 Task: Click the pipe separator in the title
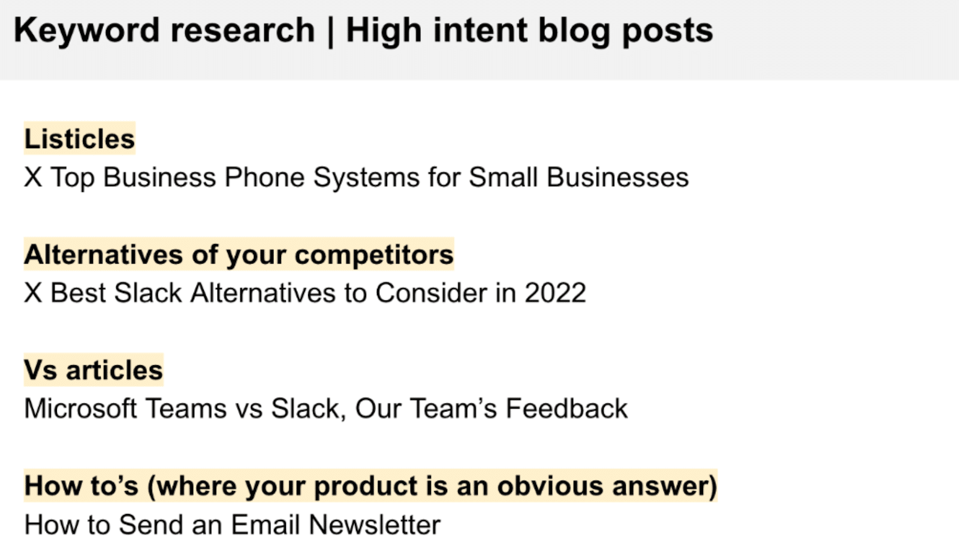point(330,32)
